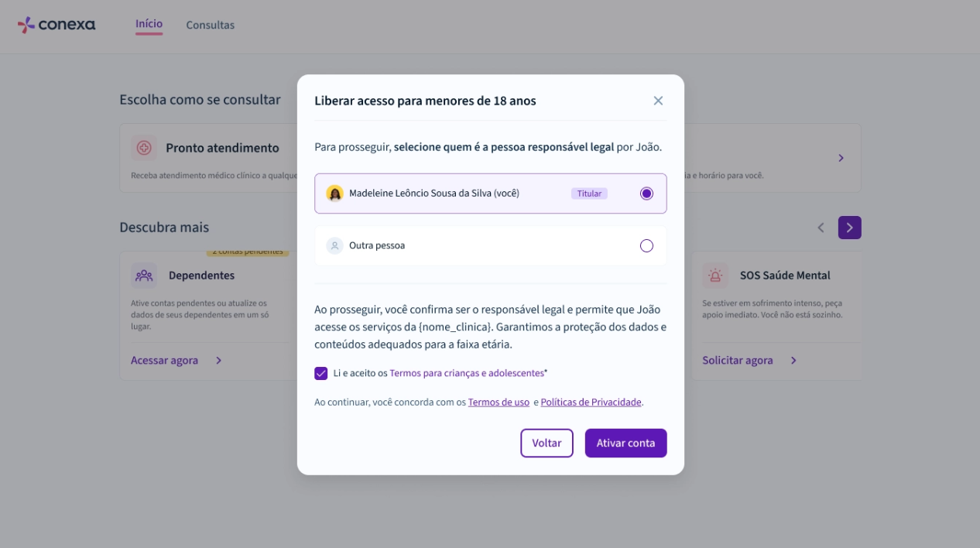Open the Início tab

click(149, 24)
